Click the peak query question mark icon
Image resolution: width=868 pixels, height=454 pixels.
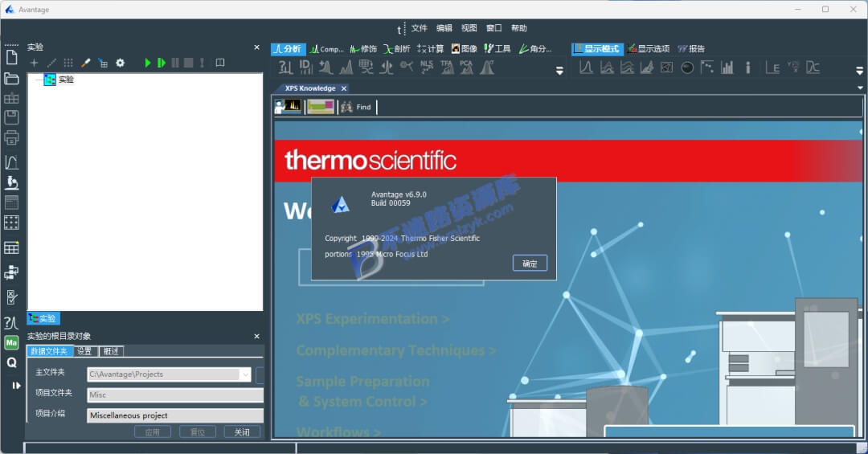(x=285, y=67)
